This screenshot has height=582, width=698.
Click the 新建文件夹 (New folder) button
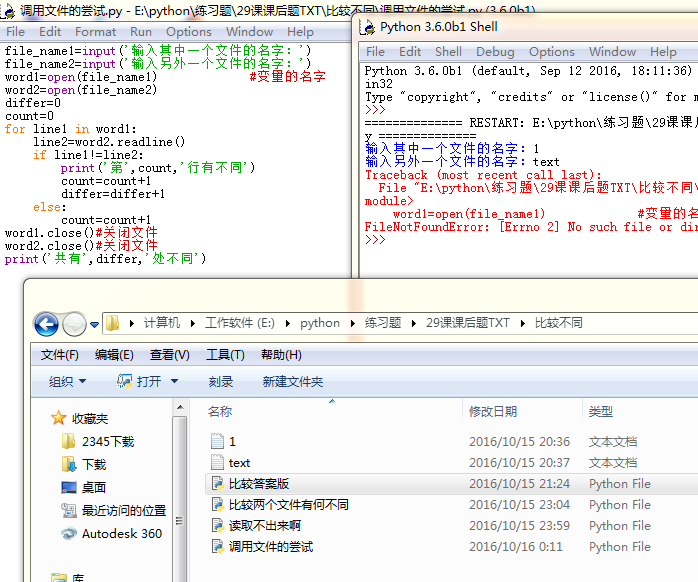(292, 382)
